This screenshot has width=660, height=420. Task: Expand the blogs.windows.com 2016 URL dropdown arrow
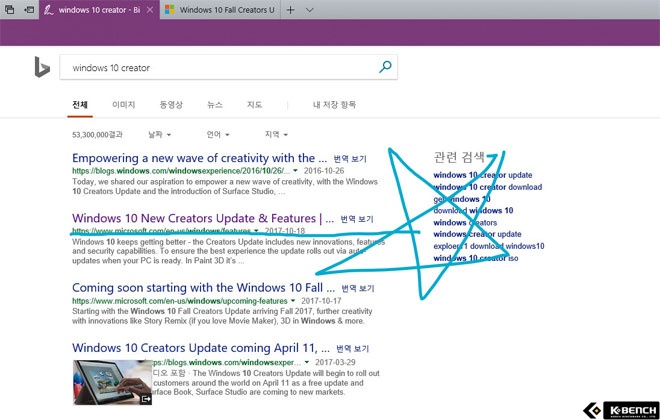click(295, 171)
